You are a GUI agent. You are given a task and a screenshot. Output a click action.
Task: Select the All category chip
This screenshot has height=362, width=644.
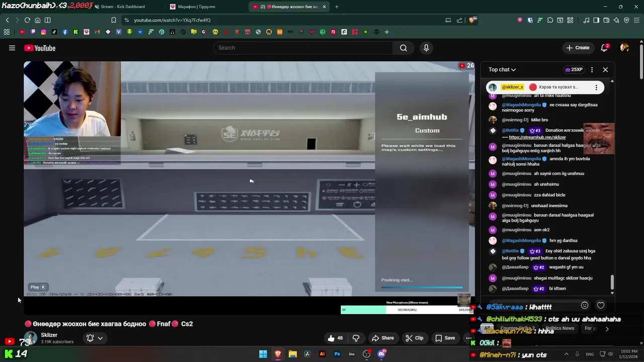[487, 328]
